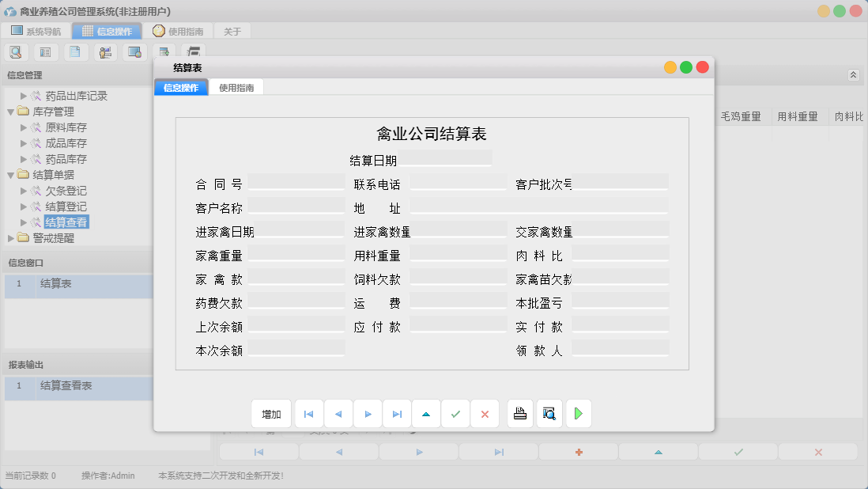The image size is (868, 489).
Task: Click the orange plus button in the bottom bar
Action: point(579,451)
